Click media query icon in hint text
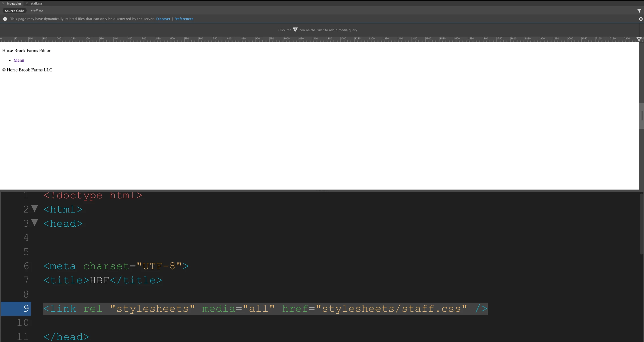 [x=295, y=30]
